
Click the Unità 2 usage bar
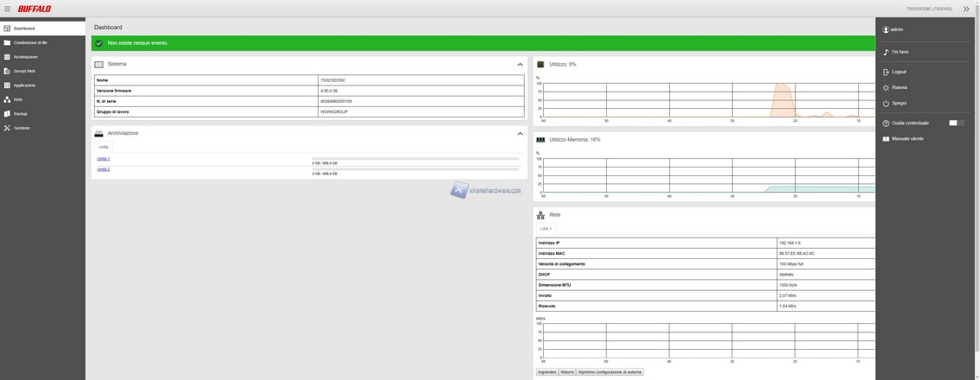tap(417, 169)
